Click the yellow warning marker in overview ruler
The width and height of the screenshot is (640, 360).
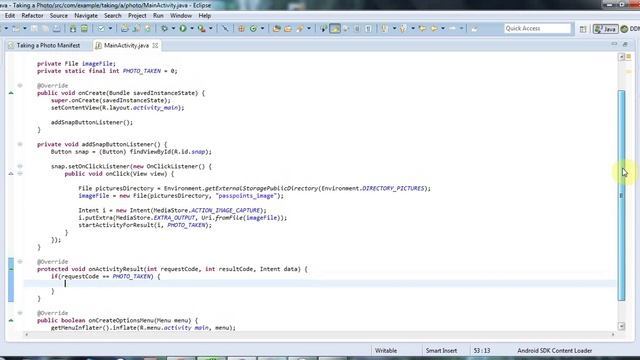coord(629,71)
